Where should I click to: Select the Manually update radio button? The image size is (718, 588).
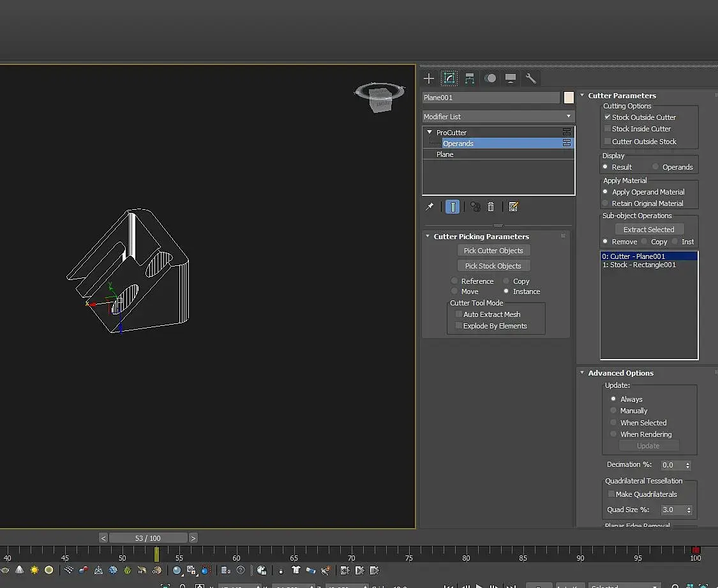click(x=613, y=411)
